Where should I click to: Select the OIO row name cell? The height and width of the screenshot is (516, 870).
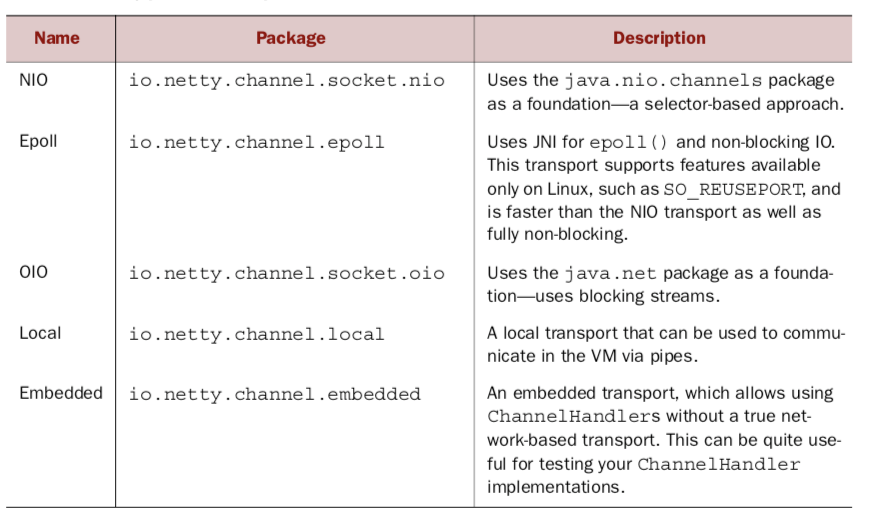click(x=33, y=273)
